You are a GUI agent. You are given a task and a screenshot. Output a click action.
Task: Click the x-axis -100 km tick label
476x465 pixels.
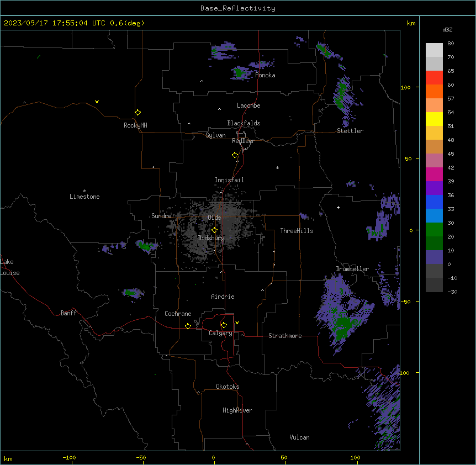(69, 457)
